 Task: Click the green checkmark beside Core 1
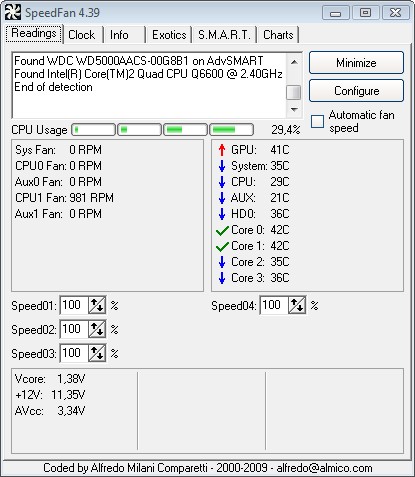point(222,246)
